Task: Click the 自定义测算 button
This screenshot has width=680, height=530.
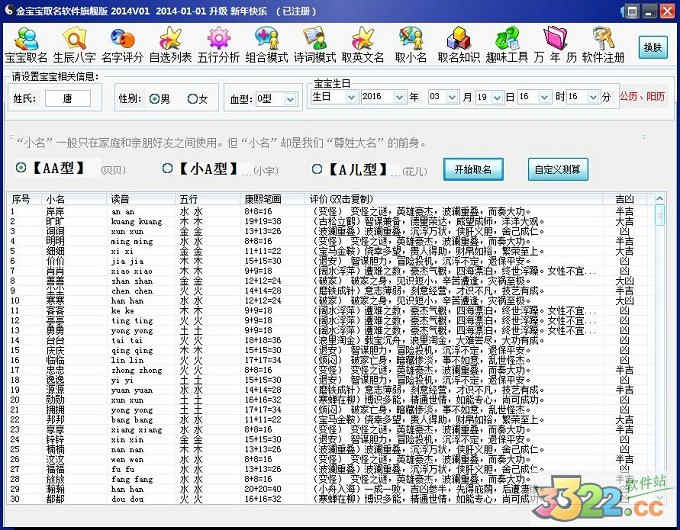Action: click(558, 170)
